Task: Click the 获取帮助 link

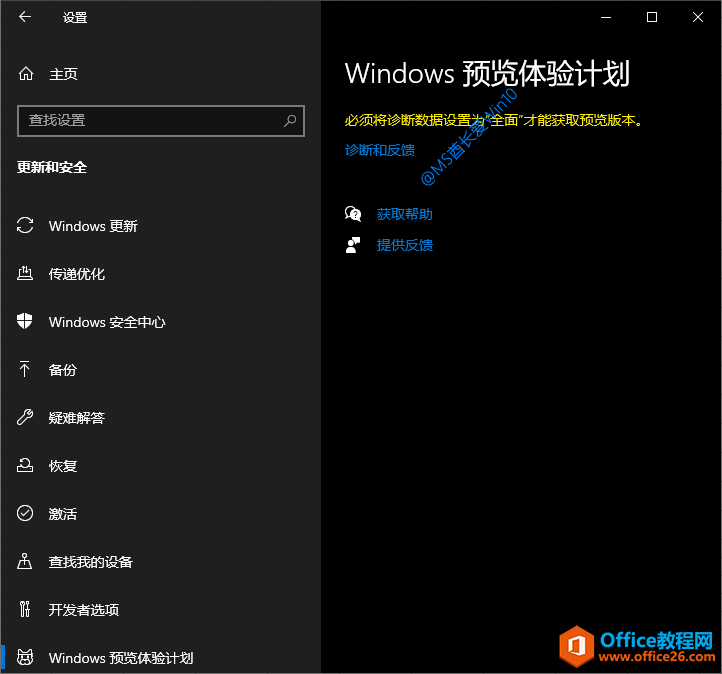Action: 404,214
